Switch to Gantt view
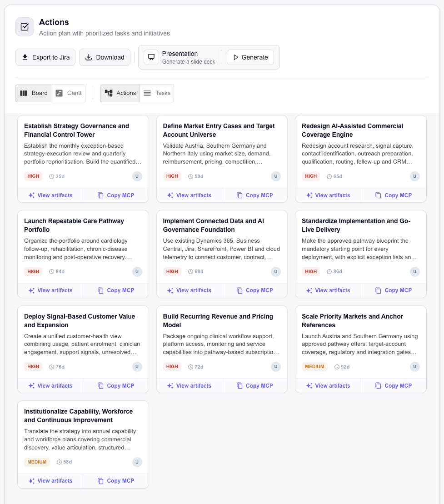This screenshot has width=444, height=504. pos(69,93)
